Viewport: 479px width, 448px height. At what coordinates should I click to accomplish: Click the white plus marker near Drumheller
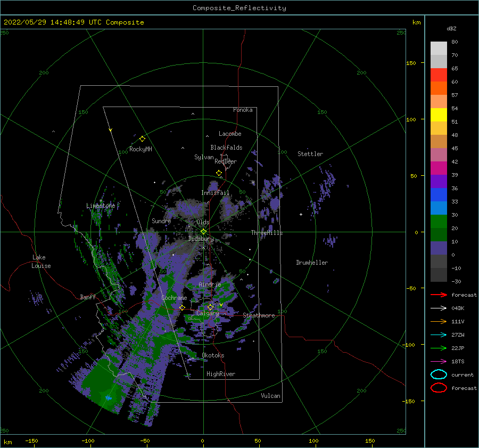[x=301, y=214]
